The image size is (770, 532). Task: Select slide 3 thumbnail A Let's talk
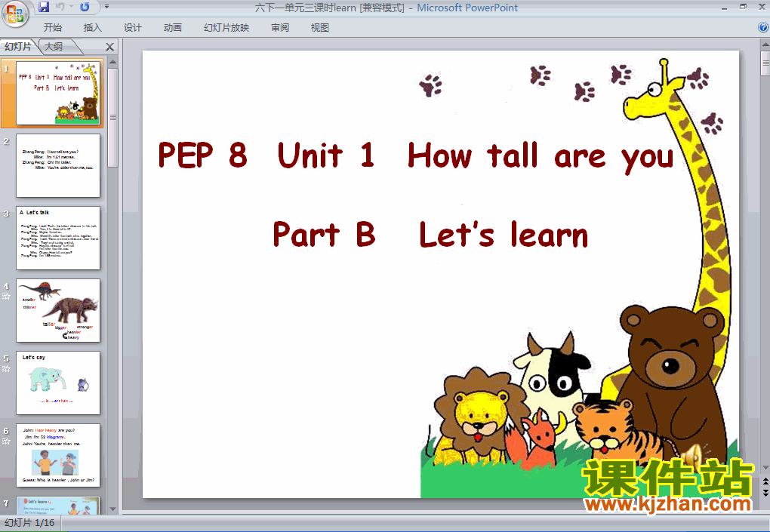click(58, 238)
